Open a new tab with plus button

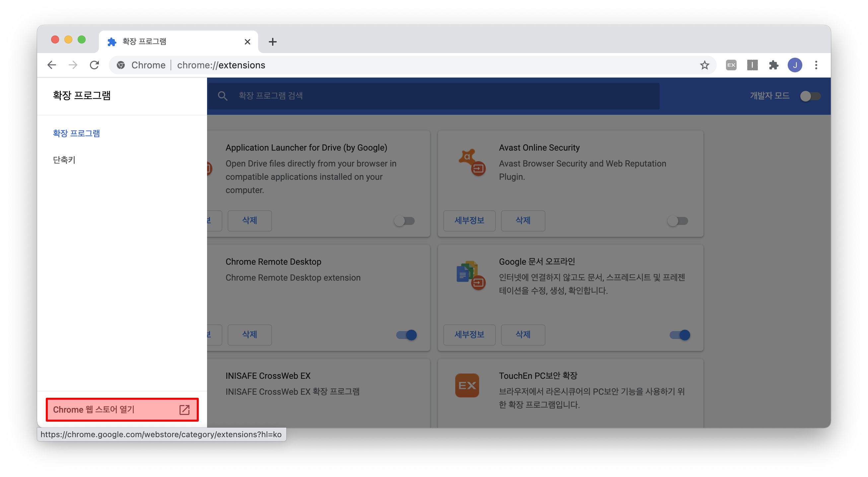[273, 42]
